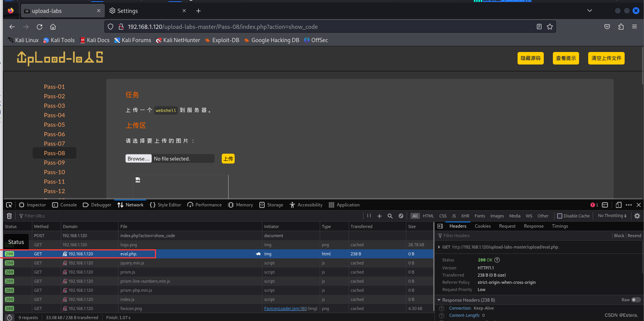This screenshot has height=321, width=644.
Task: Pause or resume recording network log
Action: [x=369, y=216]
